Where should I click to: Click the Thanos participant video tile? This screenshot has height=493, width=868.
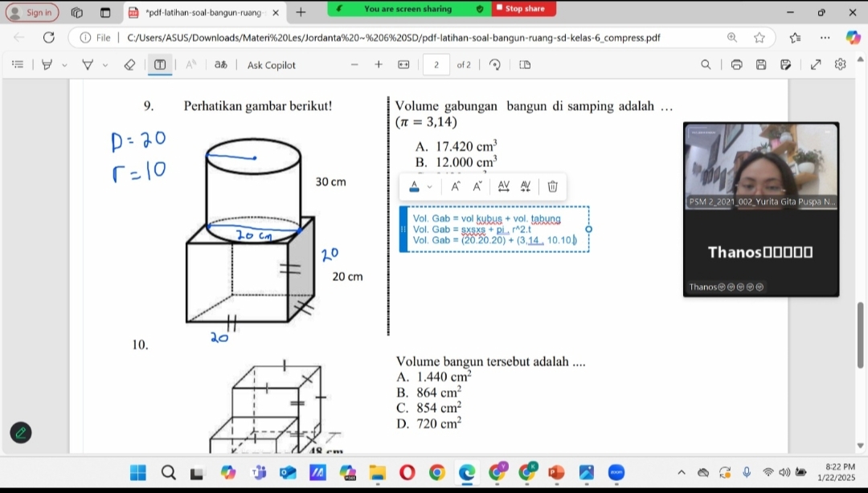pos(760,254)
